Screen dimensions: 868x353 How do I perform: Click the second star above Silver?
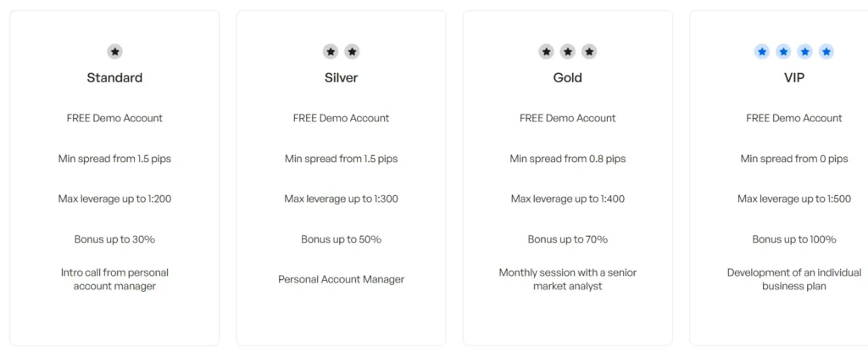point(352,52)
